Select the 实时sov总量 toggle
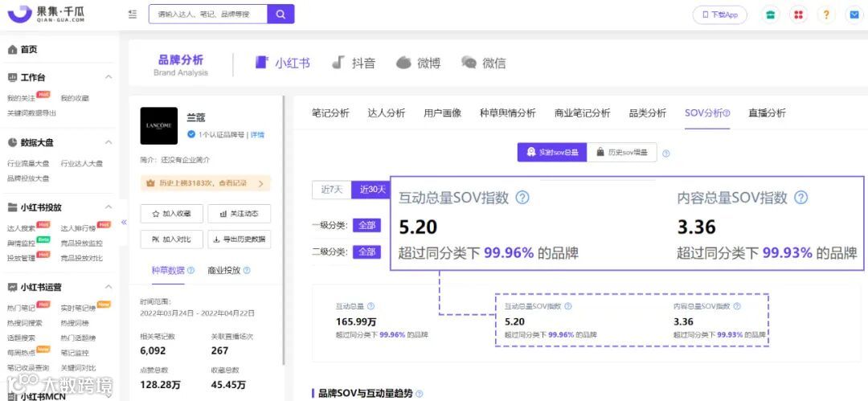The image size is (868, 401). coord(552,153)
